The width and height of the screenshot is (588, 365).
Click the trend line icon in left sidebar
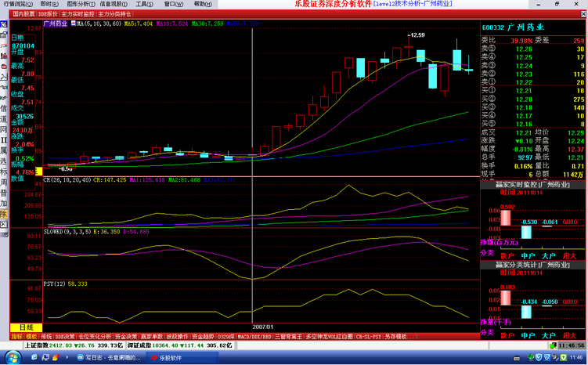[4, 45]
